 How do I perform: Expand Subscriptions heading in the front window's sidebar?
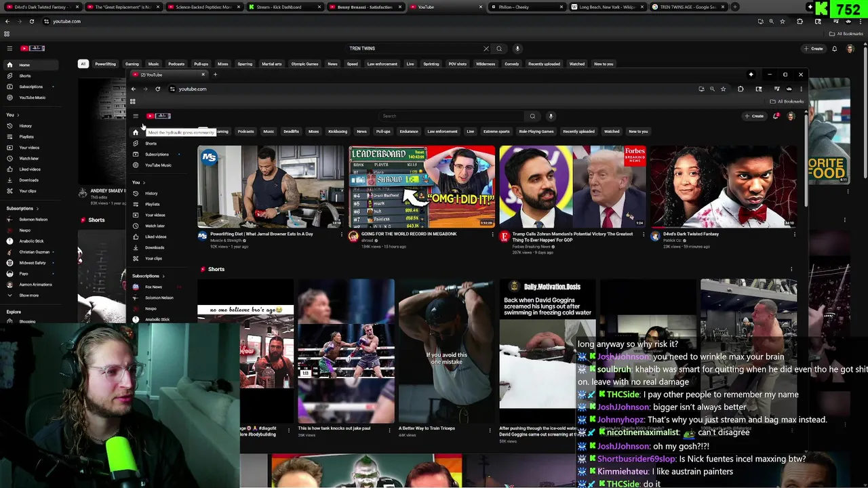[x=148, y=276]
